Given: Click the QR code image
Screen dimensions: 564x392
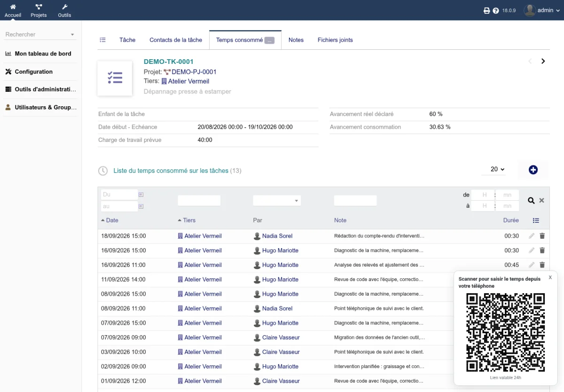Looking at the screenshot, I should [505, 332].
